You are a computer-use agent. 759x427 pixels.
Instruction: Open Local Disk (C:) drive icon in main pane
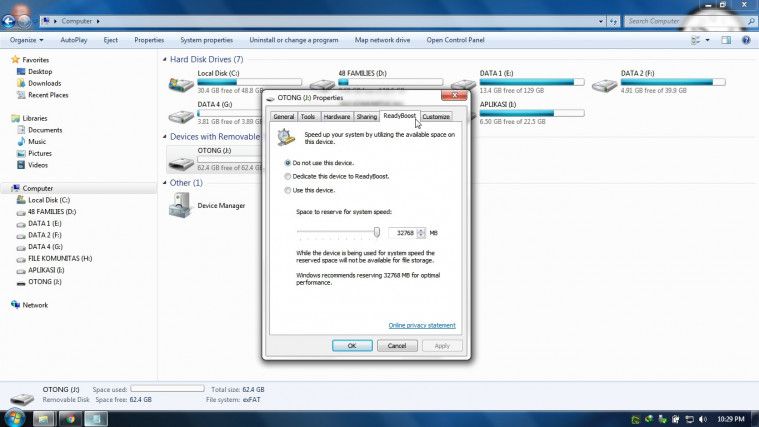coord(181,84)
